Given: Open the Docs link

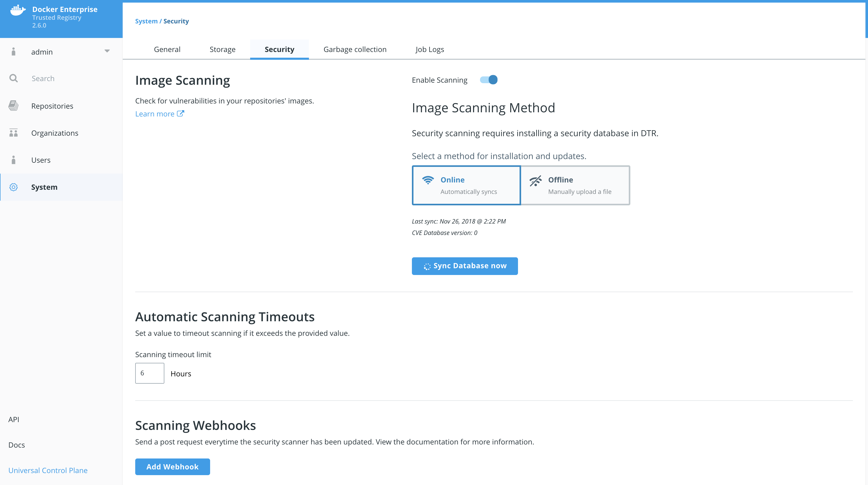Looking at the screenshot, I should click(16, 445).
